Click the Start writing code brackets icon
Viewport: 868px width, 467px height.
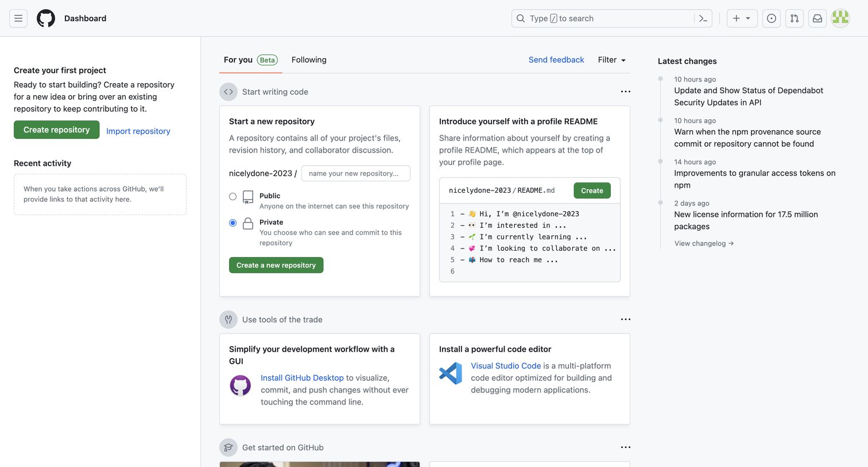click(x=228, y=92)
